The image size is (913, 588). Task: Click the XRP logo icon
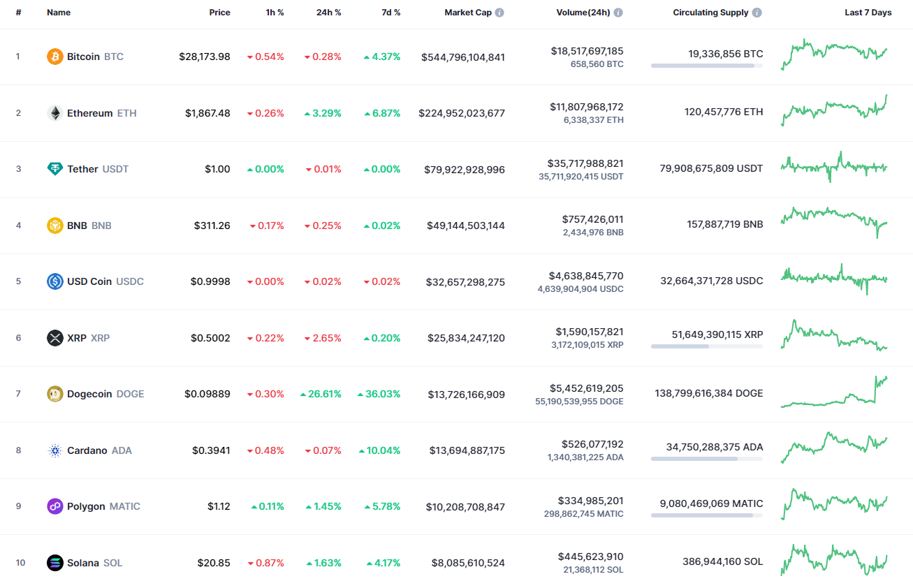point(55,338)
